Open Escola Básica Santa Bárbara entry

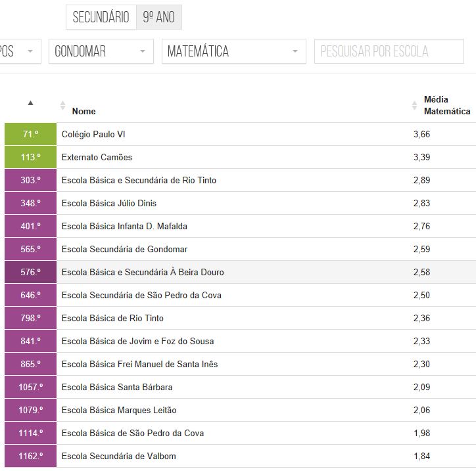tap(117, 388)
